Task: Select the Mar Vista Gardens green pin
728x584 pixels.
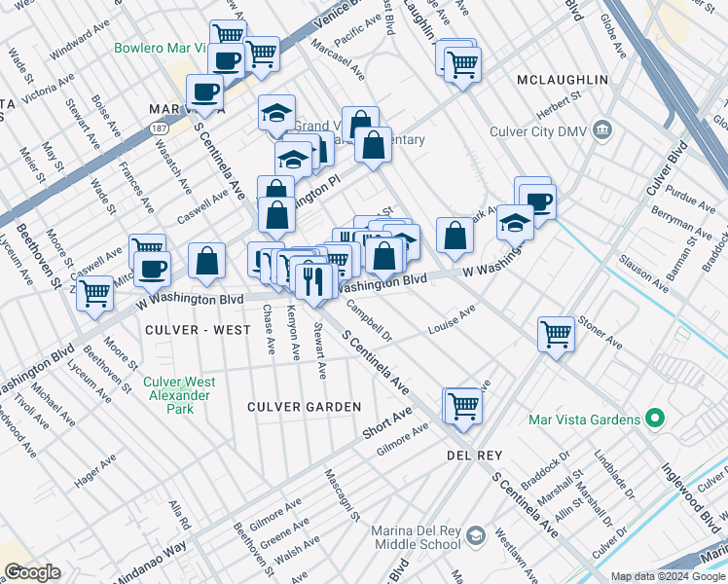Action: (x=654, y=419)
